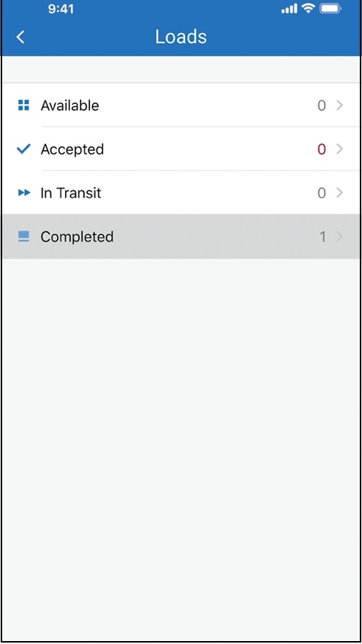The width and height of the screenshot is (362, 644).
Task: Go back using the header arrow
Action: pos(20,37)
